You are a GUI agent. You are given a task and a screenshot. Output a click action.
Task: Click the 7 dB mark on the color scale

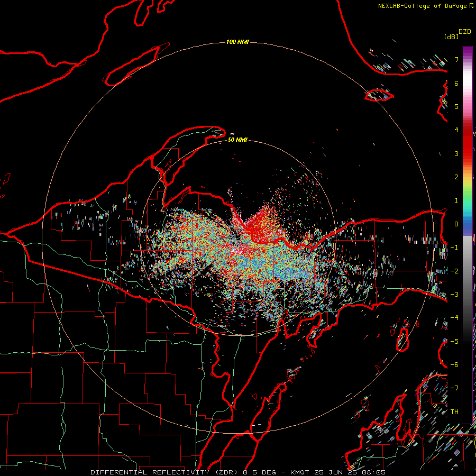coord(456,59)
